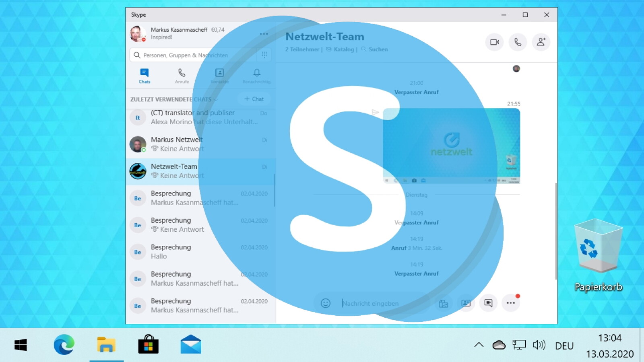Start a video call with Netzwelt-Team
Viewport: 644px width, 362px height.
click(x=494, y=42)
